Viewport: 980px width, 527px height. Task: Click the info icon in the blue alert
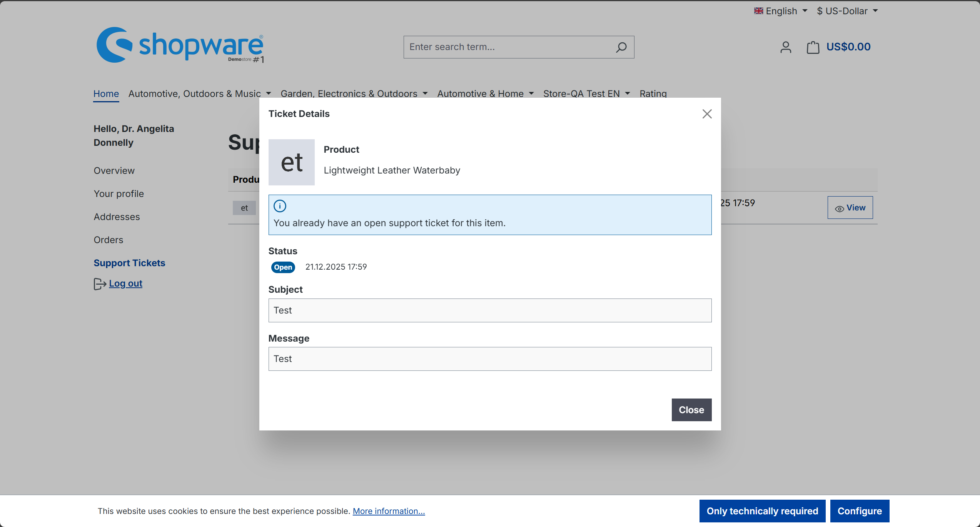point(280,206)
